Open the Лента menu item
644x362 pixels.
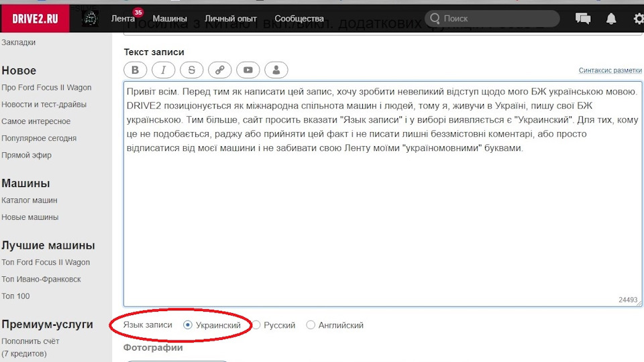click(x=123, y=19)
